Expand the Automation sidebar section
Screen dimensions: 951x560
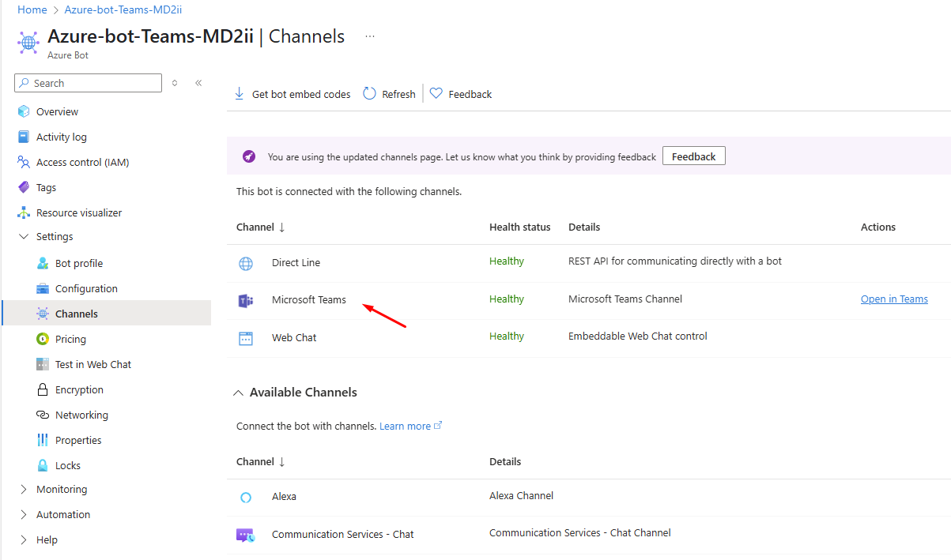(x=24, y=515)
